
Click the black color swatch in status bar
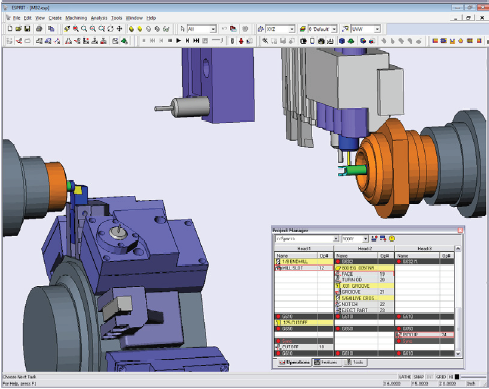[x=457, y=377]
